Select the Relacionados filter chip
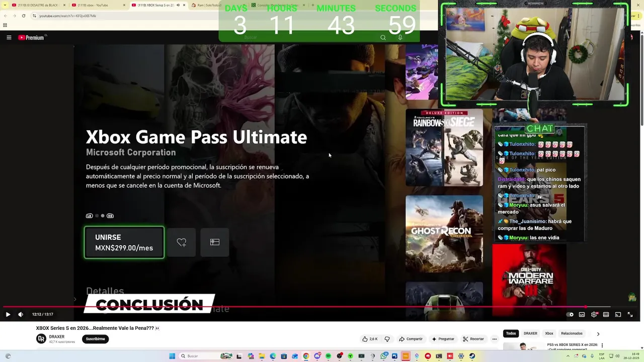This screenshot has width=644, height=362. point(572,333)
